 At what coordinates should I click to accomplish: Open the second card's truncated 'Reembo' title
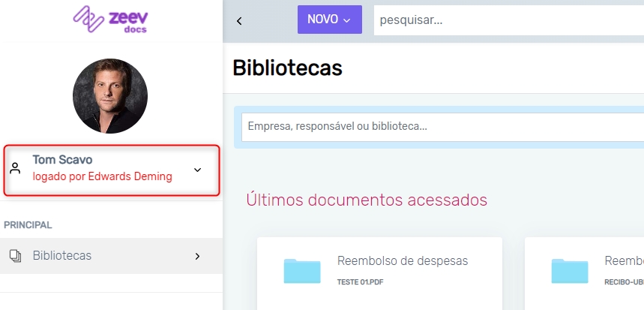pyautogui.click(x=624, y=261)
